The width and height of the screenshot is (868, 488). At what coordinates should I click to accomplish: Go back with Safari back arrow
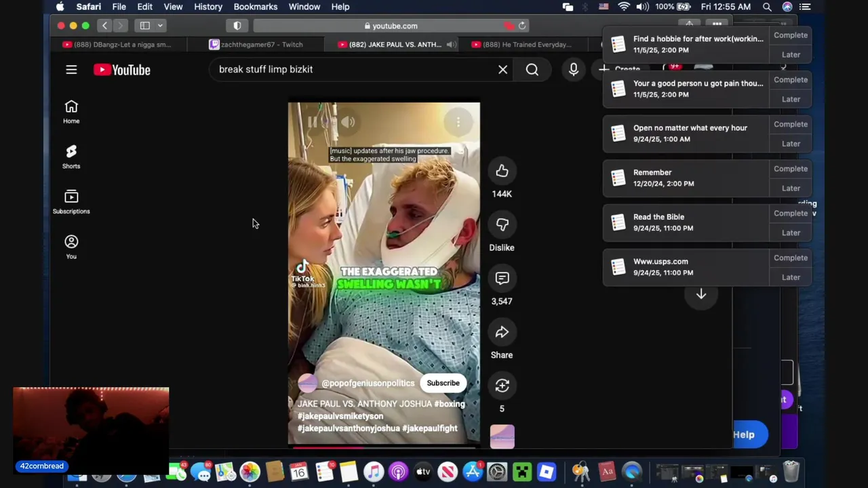pyautogui.click(x=104, y=26)
